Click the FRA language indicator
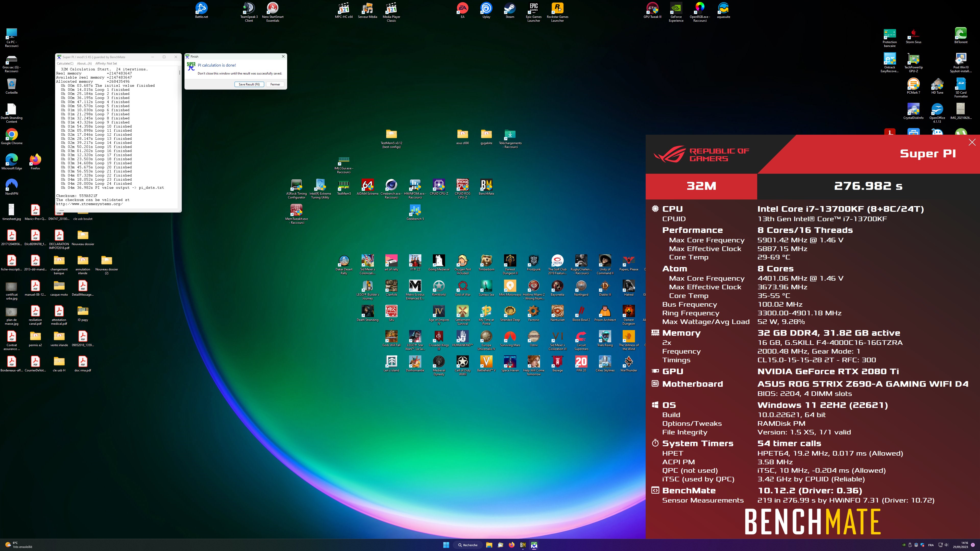 click(930, 545)
